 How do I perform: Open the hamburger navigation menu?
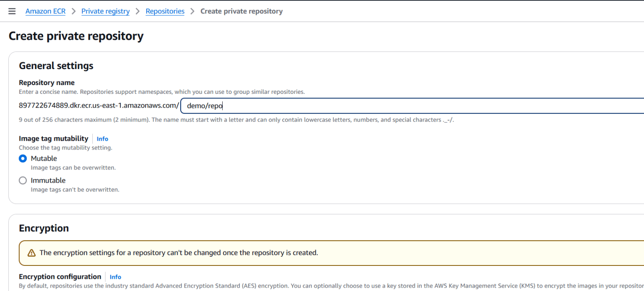(x=12, y=11)
